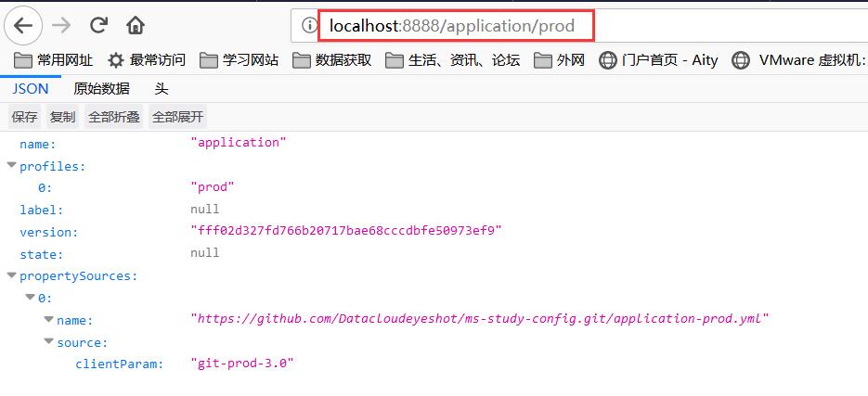Click the label key
Viewport: 868px width, 396px height.
click(42, 211)
